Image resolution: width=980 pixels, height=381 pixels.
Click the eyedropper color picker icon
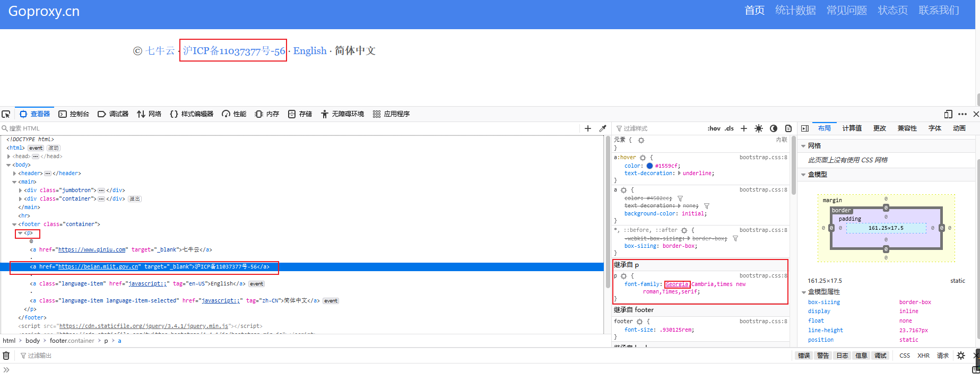pos(603,128)
